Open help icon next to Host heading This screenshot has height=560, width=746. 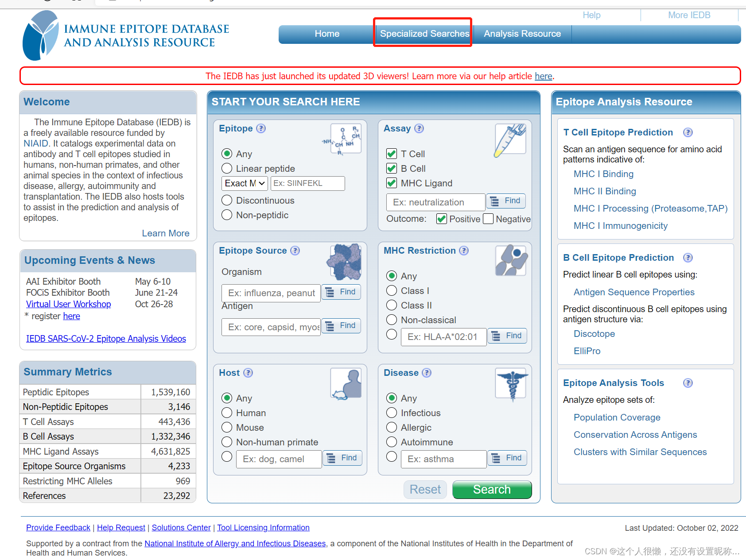click(x=248, y=373)
